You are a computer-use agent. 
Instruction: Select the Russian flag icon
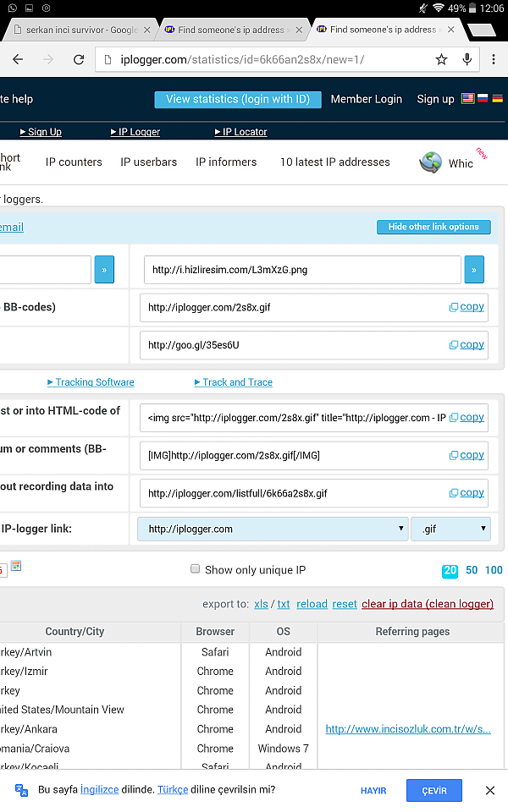click(x=483, y=98)
